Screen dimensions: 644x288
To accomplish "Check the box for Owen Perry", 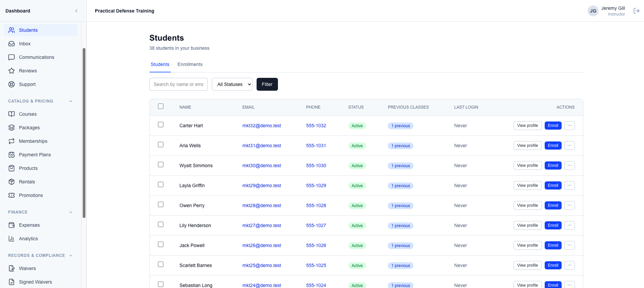I will (x=161, y=204).
